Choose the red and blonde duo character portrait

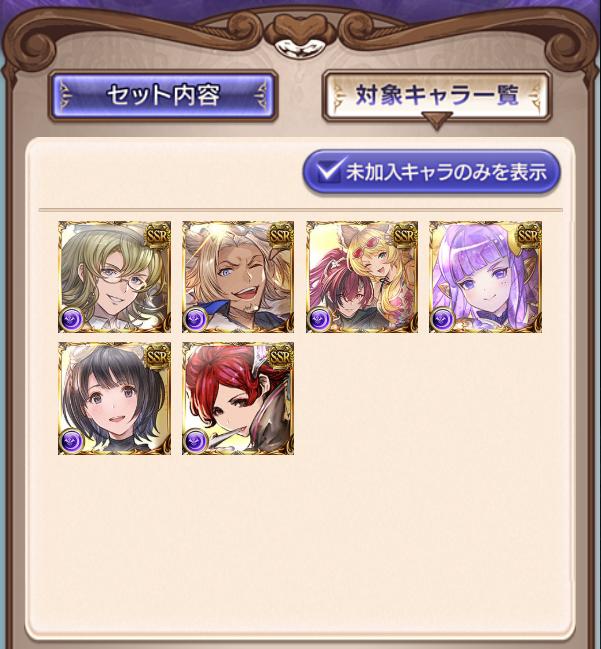[362, 277]
